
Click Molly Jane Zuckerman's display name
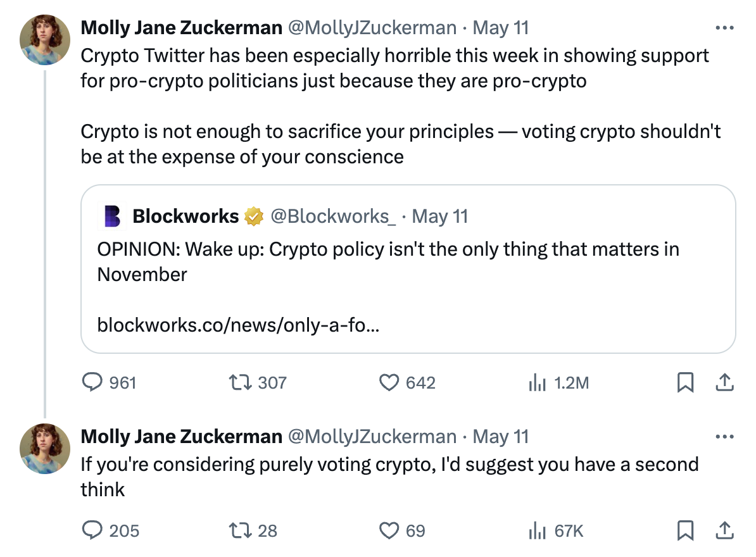181,28
